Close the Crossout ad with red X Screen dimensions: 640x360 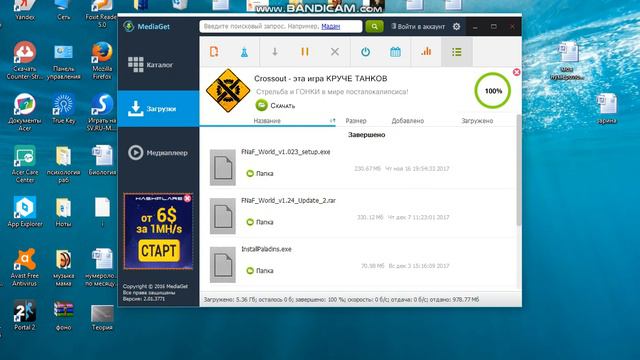pyautogui.click(x=516, y=72)
